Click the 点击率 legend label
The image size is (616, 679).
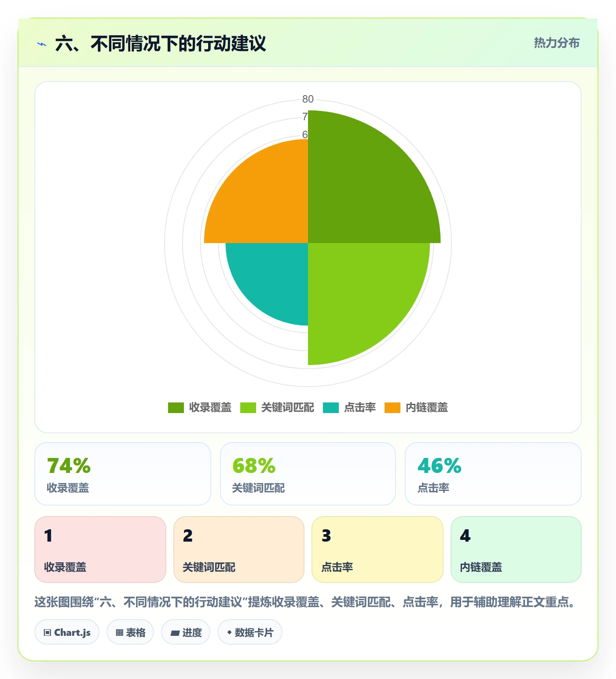[x=360, y=408]
